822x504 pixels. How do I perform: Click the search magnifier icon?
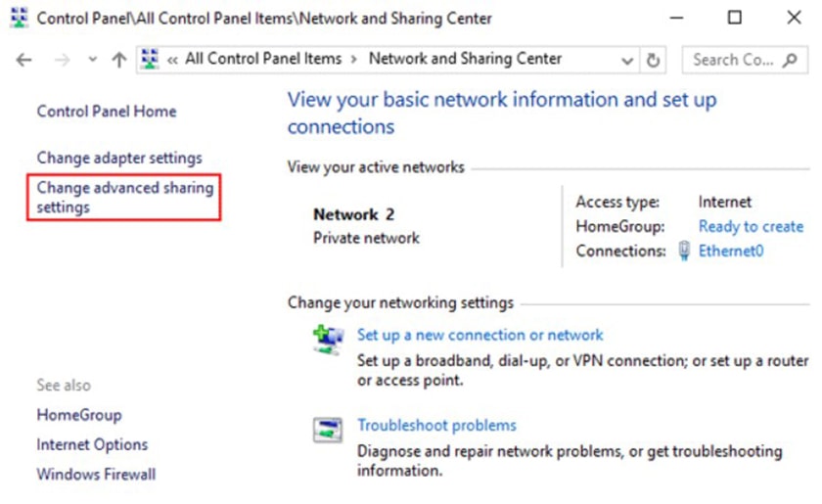(790, 60)
